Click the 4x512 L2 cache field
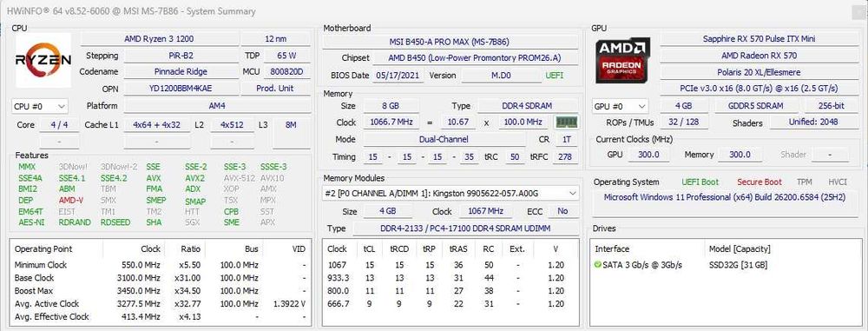 pyautogui.click(x=232, y=125)
